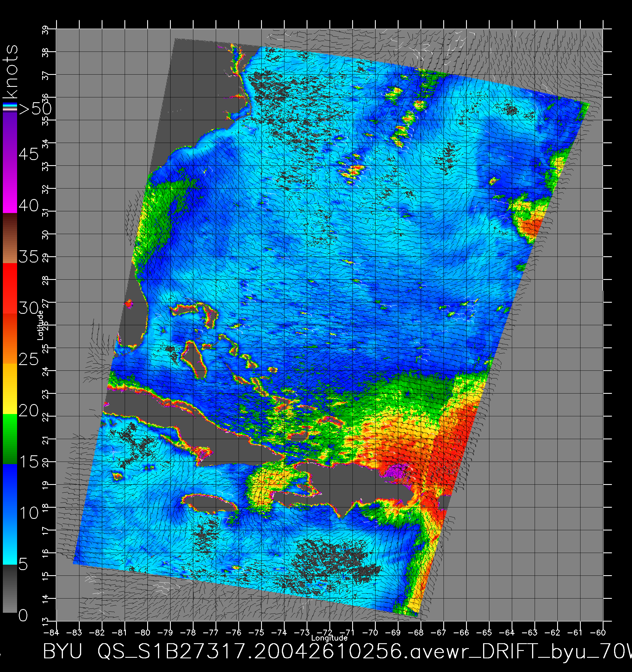
Task: Select the gray 0–5 knots colorbar segment
Action: pos(10,589)
